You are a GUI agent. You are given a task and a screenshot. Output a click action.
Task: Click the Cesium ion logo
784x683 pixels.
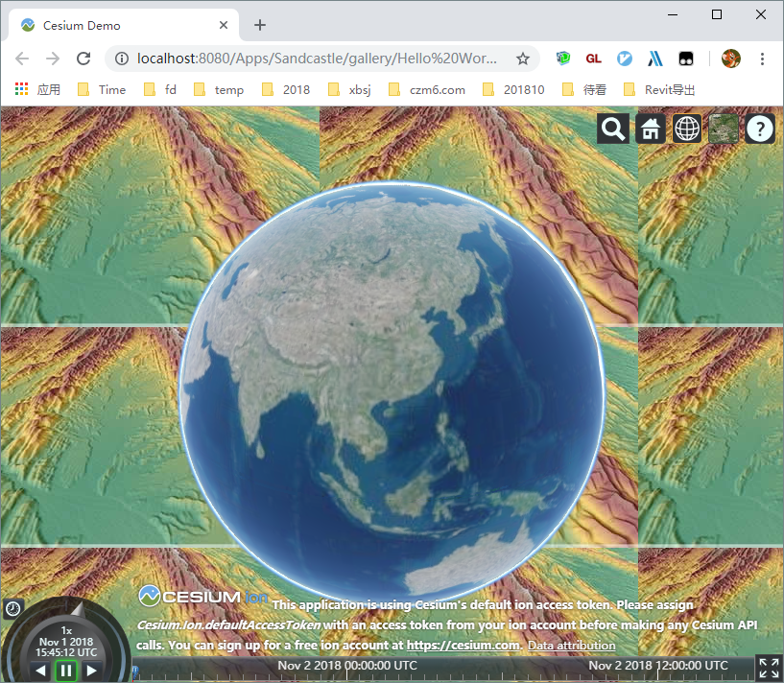[x=202, y=596]
